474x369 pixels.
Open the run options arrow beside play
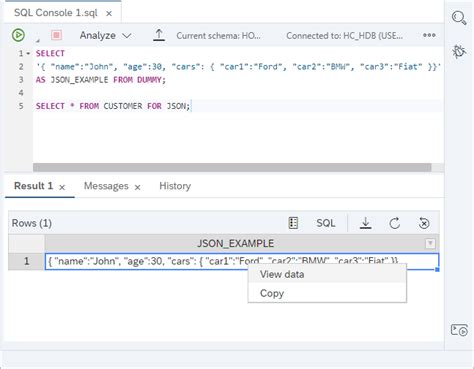[38, 41]
